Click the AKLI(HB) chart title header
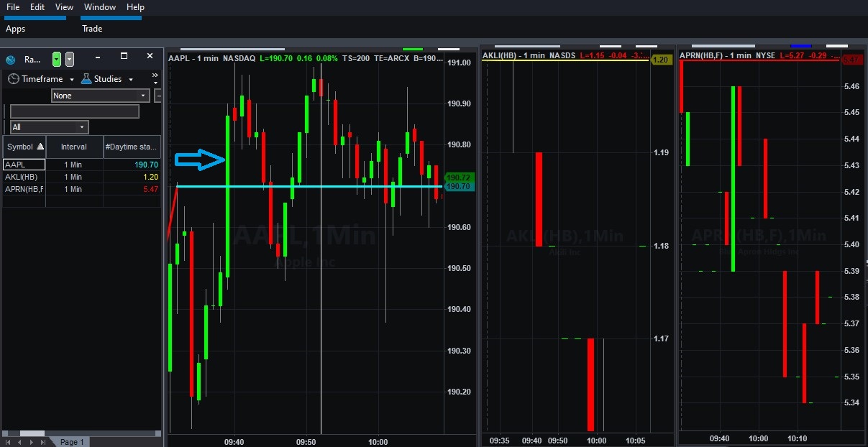This screenshot has height=447, width=868. coord(565,55)
